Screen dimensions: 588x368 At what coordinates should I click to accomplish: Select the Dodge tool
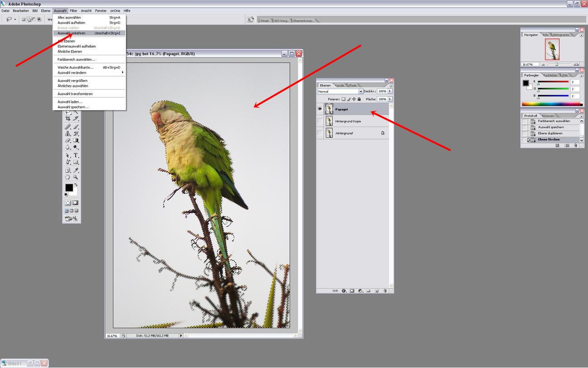[x=76, y=147]
